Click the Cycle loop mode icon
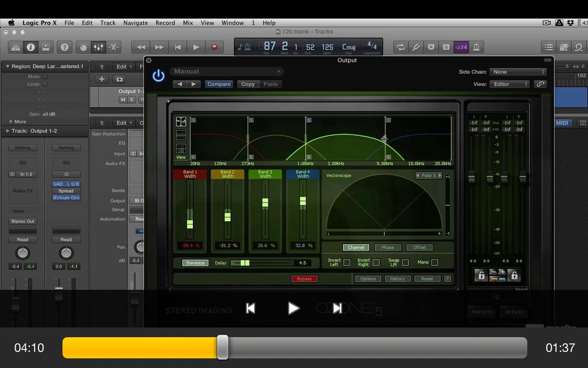Screen dimensions: 588x368 (x=401, y=47)
